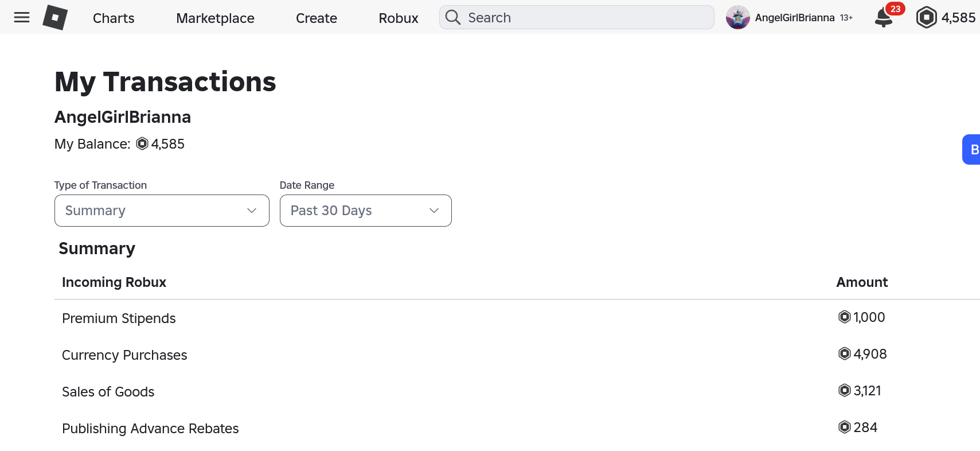Click the magnifying glass search icon
Screen dimensions: 980x451
coord(453,17)
